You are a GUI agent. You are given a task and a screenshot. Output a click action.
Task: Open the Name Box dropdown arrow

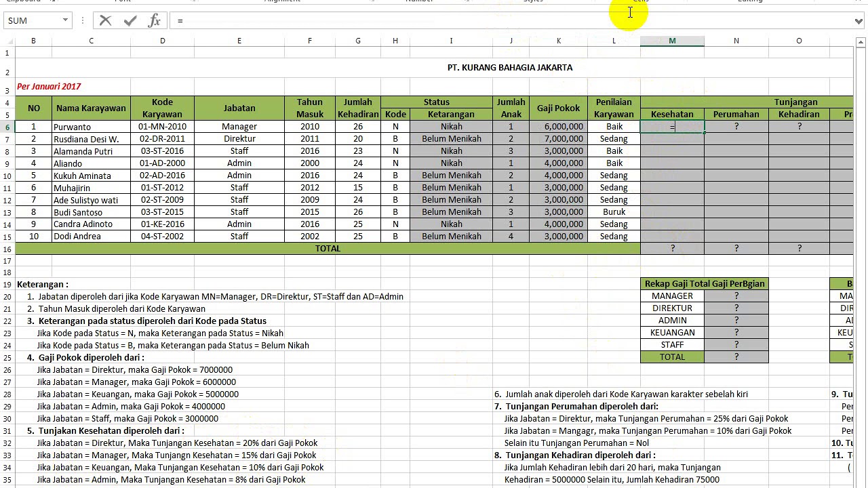pos(65,20)
